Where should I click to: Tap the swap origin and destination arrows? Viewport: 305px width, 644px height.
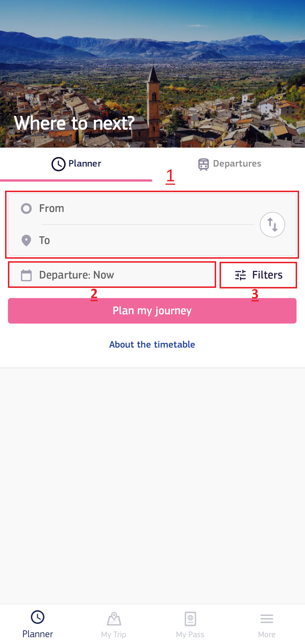272,225
